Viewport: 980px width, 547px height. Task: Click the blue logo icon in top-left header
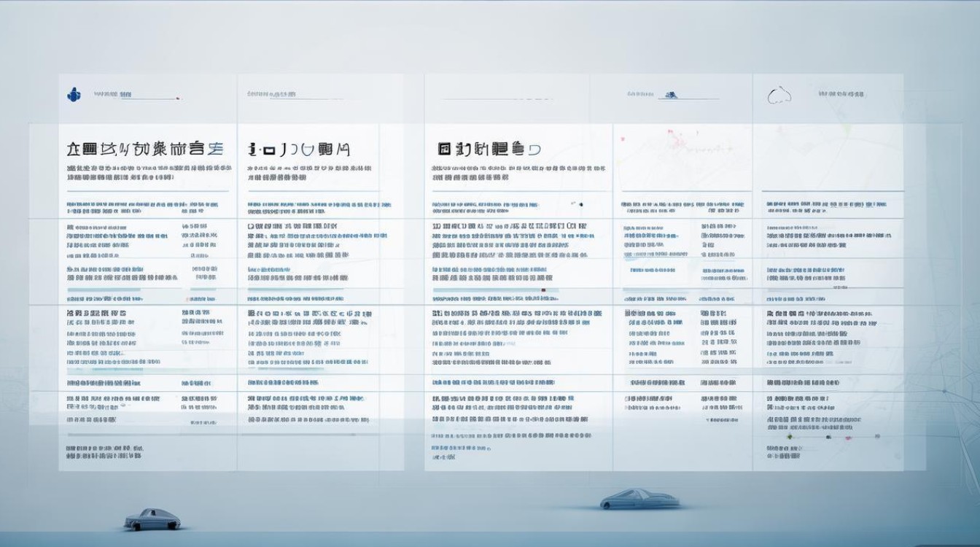tap(73, 94)
